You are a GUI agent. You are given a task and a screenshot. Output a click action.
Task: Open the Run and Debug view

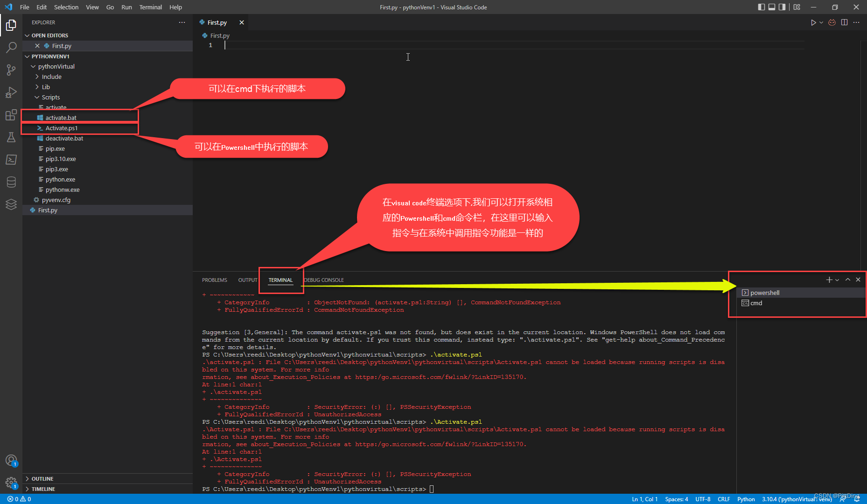(x=11, y=92)
